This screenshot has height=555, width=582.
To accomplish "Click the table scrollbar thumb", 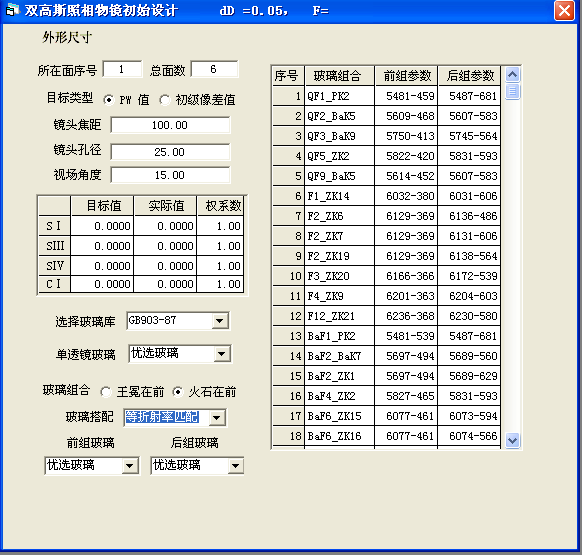I will coord(513,91).
